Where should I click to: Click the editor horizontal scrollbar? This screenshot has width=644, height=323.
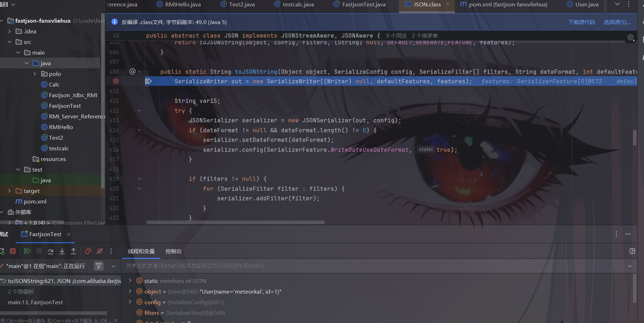click(x=235, y=223)
